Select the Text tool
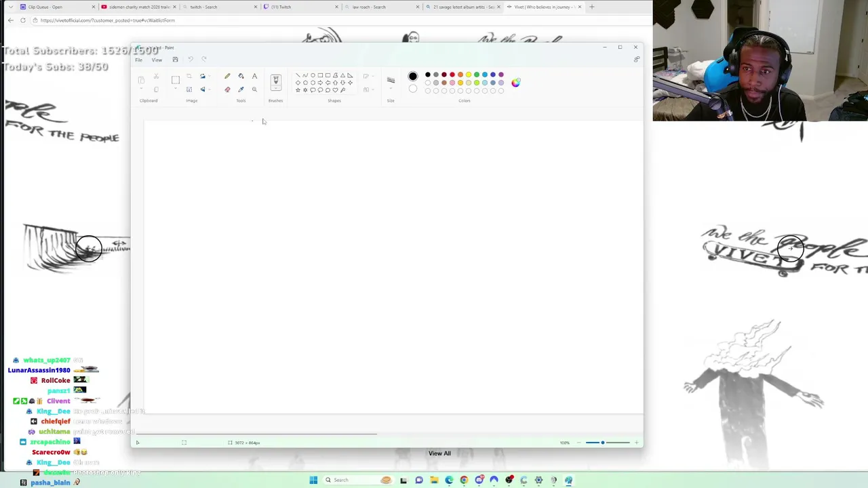The image size is (868, 488). click(x=254, y=76)
